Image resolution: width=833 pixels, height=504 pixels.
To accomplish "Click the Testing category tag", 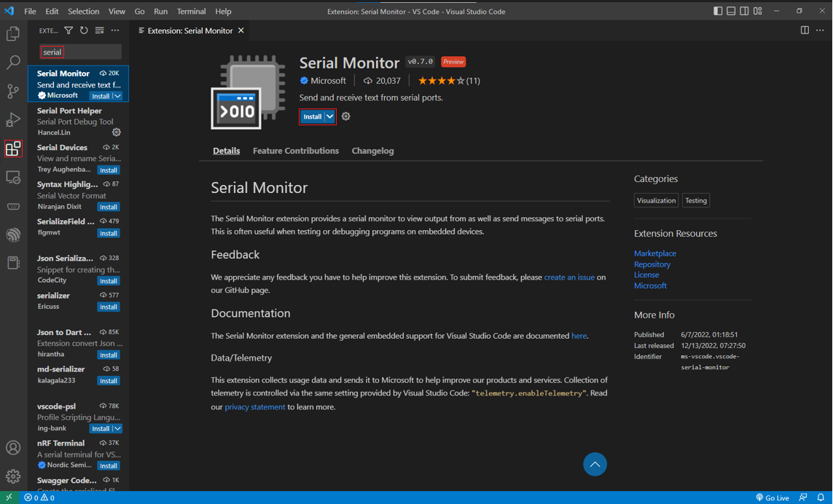I will coord(696,200).
